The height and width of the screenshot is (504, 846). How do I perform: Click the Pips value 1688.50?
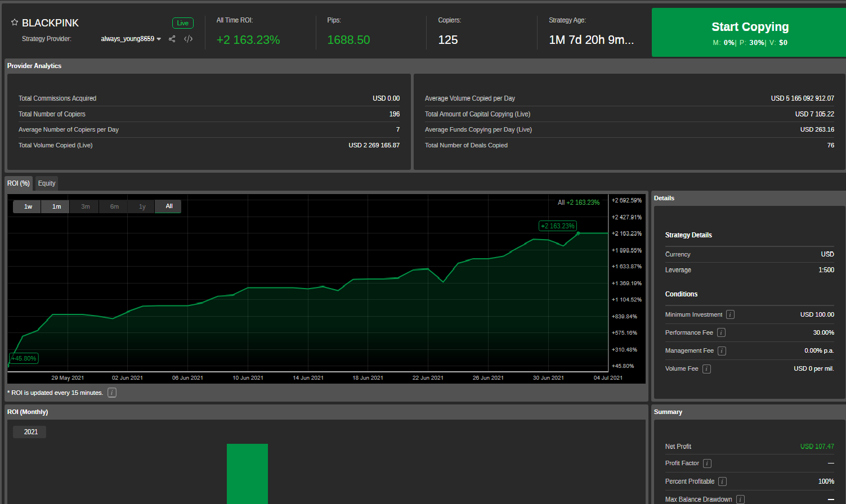(x=349, y=40)
